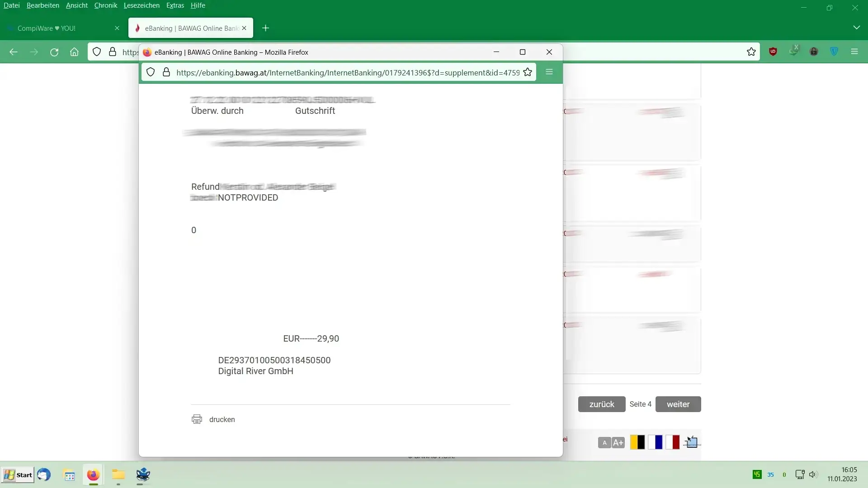Go back in main browser window
Viewport: 868px width, 488px height.
click(14, 52)
